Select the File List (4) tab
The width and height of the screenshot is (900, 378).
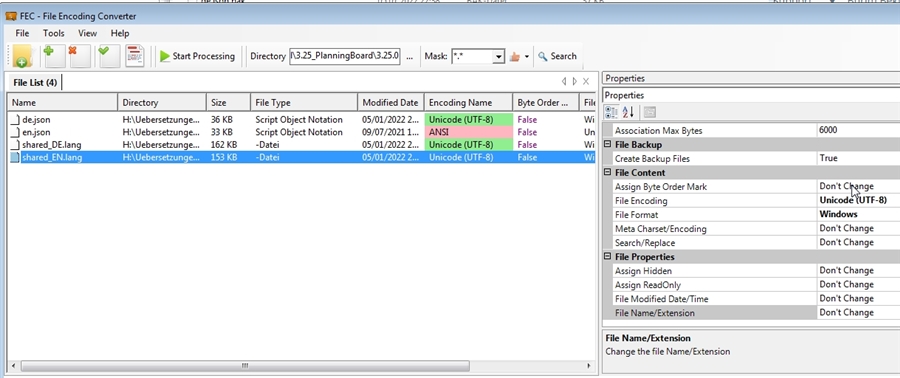(34, 83)
